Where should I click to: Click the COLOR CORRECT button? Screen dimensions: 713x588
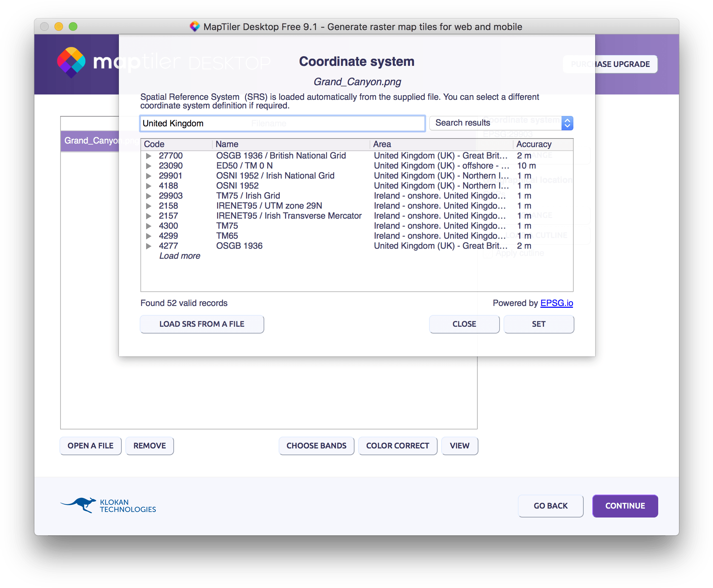[398, 446]
